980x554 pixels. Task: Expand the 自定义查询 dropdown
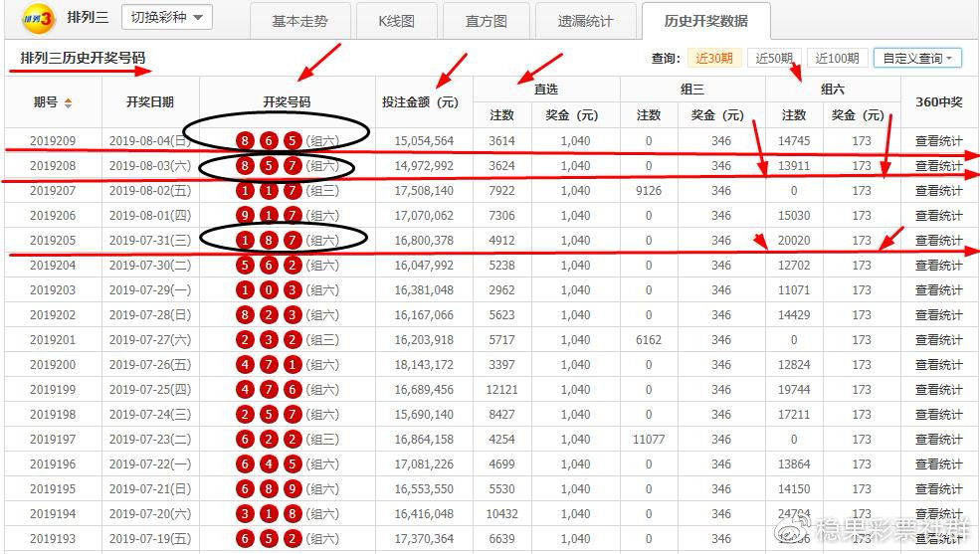point(917,58)
